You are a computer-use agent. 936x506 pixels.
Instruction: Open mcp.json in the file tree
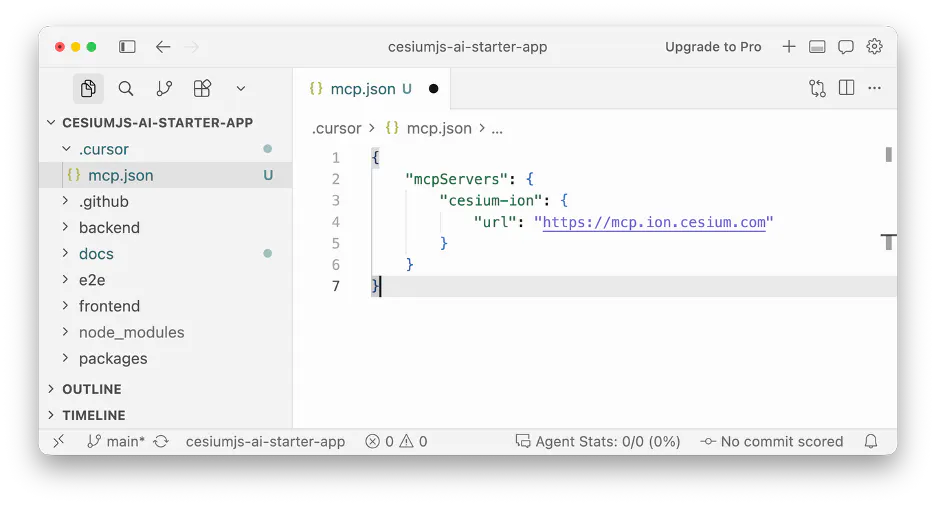(x=166, y=175)
